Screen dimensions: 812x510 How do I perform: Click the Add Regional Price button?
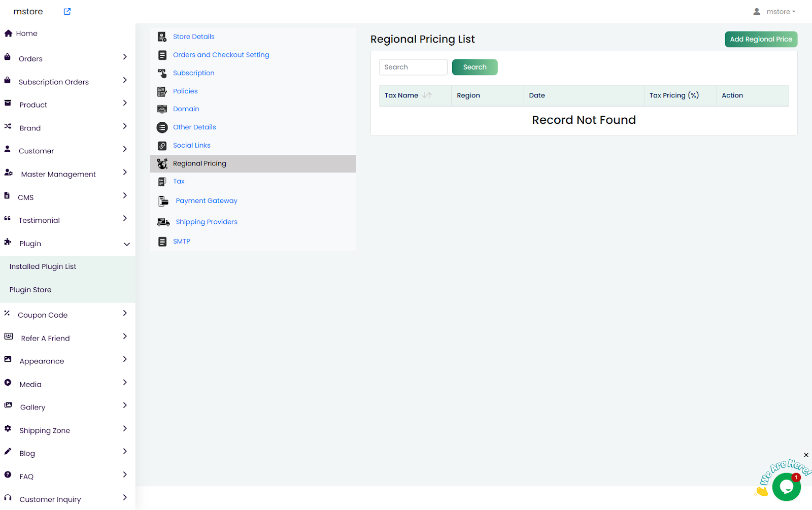tap(760, 39)
